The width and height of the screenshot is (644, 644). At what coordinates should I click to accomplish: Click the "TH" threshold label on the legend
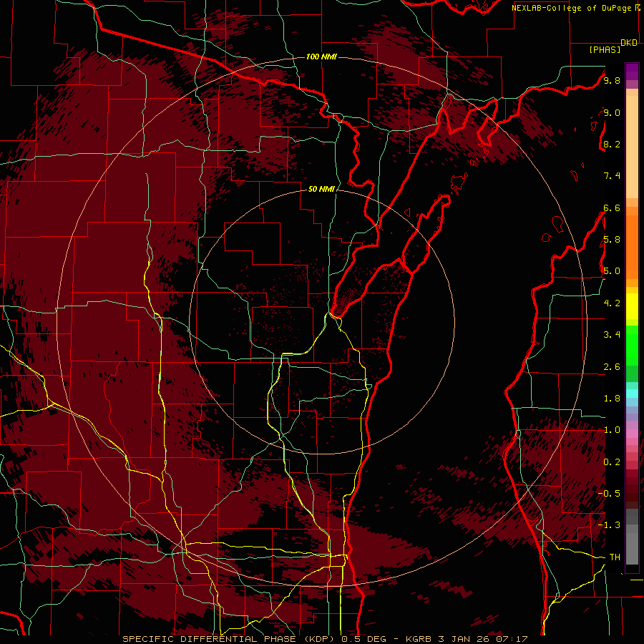click(x=615, y=557)
